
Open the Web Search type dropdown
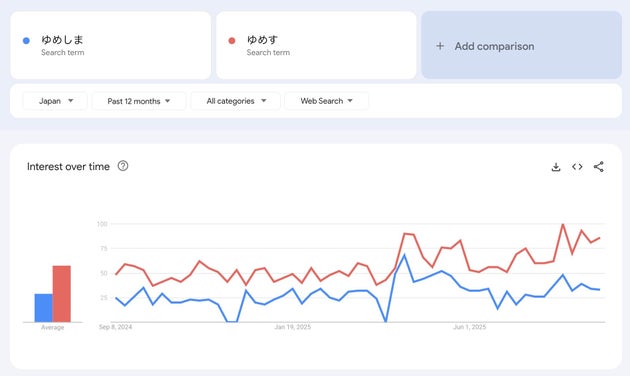[327, 101]
